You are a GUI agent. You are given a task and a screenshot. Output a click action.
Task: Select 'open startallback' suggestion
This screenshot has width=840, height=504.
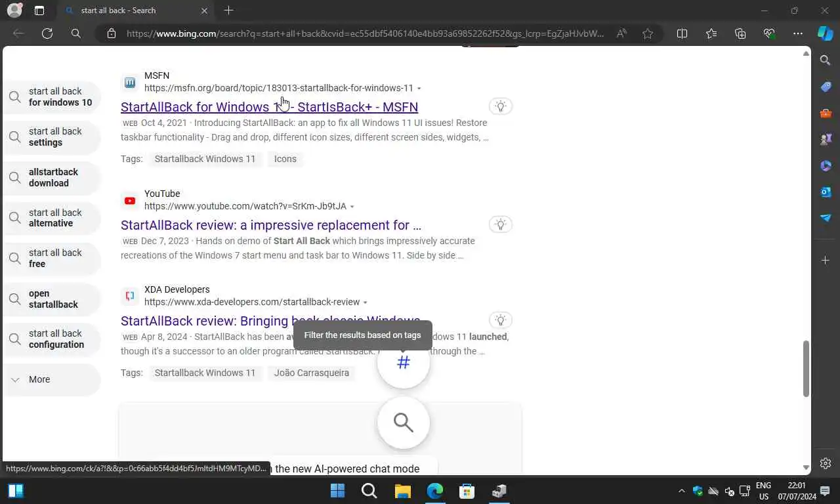(x=52, y=299)
